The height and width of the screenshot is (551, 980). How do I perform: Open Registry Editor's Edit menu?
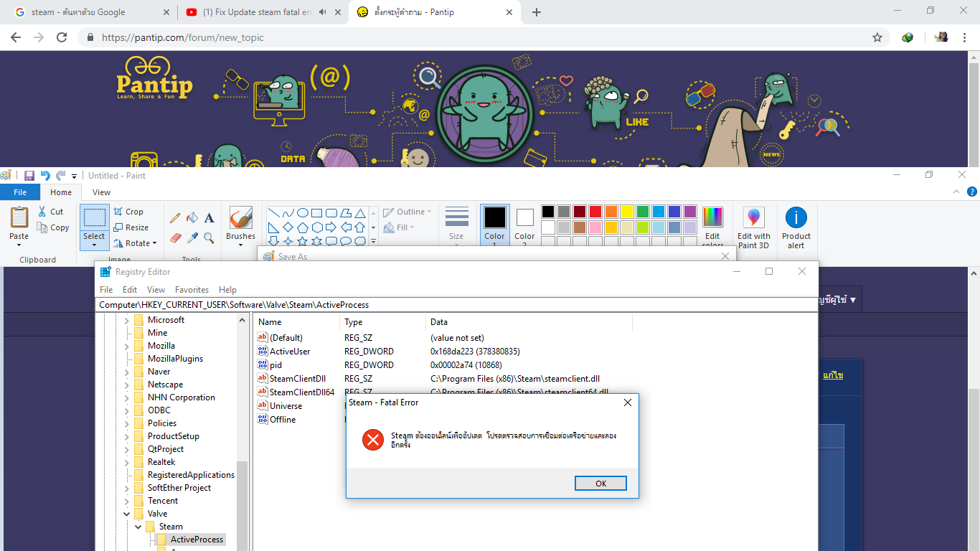tap(130, 290)
